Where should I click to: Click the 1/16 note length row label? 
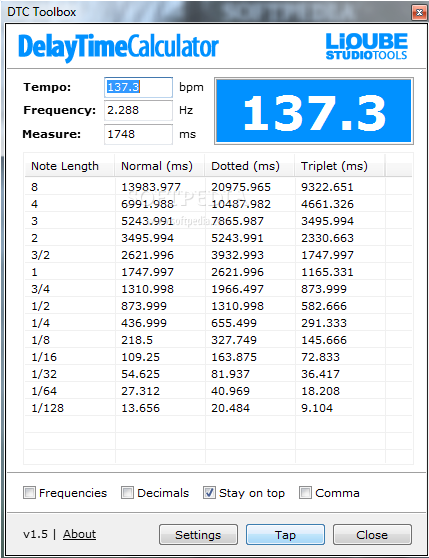click(44, 357)
